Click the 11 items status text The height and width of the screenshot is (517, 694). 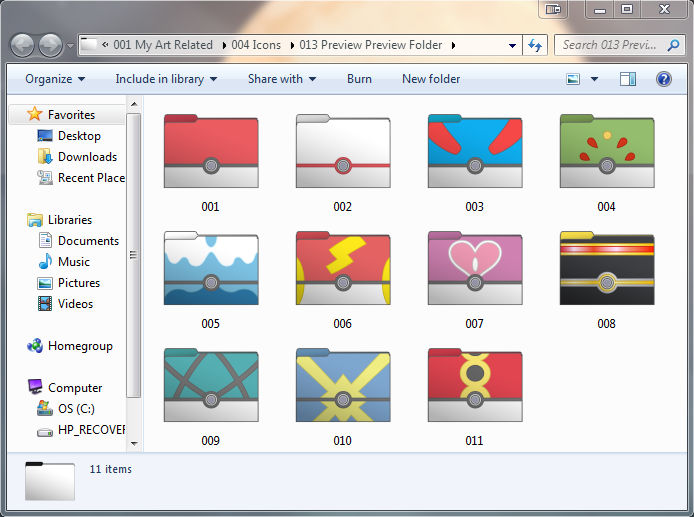click(111, 469)
